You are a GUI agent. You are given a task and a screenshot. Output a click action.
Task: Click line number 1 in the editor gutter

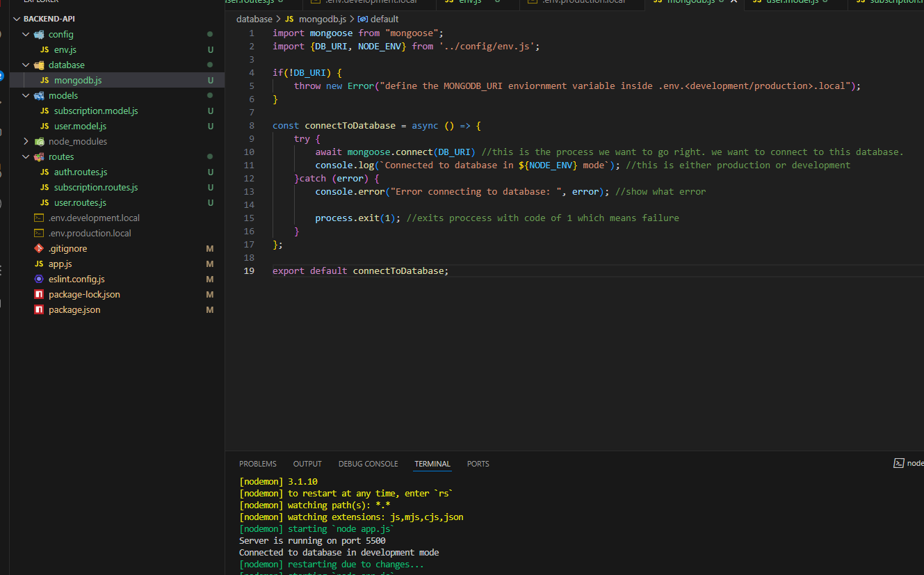coord(252,33)
